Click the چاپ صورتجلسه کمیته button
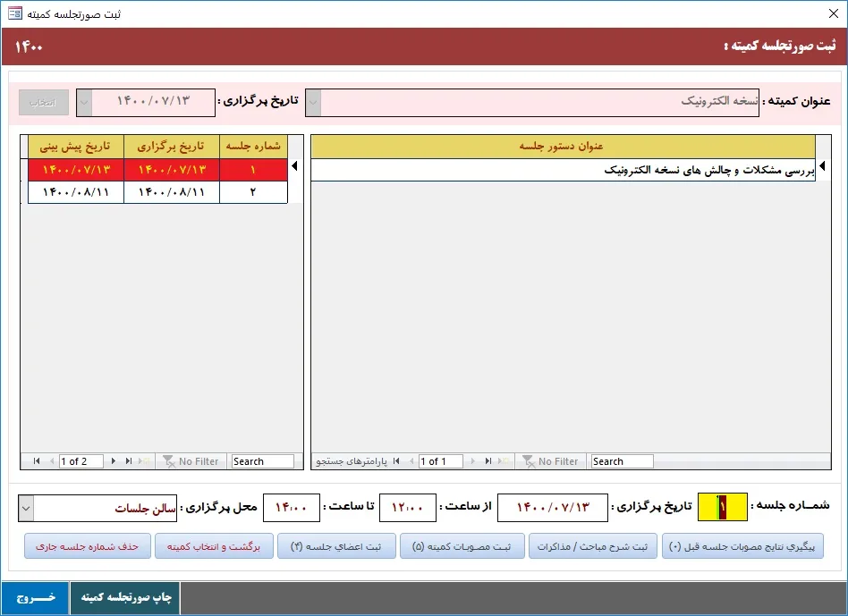 (x=125, y=597)
